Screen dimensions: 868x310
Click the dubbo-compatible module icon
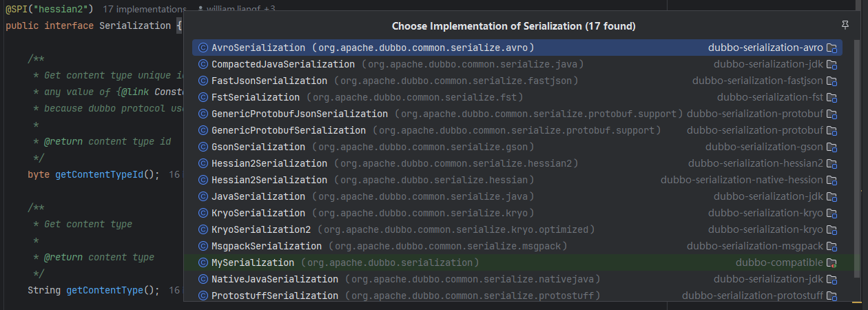832,263
